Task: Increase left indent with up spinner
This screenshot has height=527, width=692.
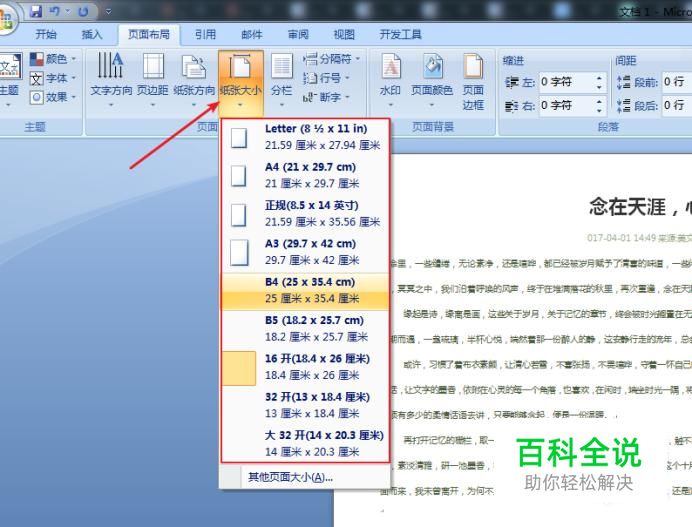Action: [x=599, y=78]
